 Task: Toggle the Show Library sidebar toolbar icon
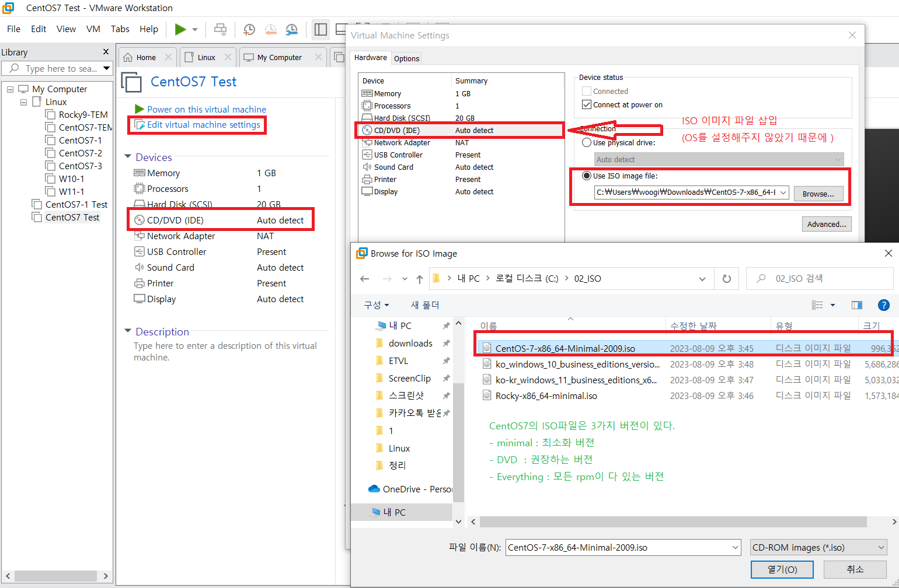pyautogui.click(x=320, y=29)
